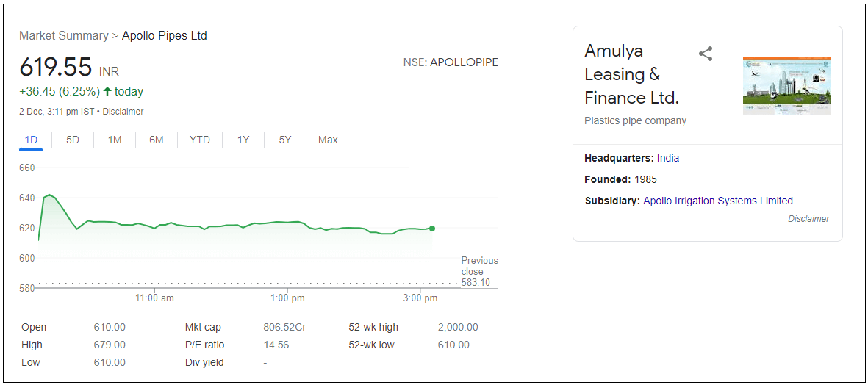Click the P/E ratio value 14.56
This screenshot has height=385, width=868.
(276, 345)
